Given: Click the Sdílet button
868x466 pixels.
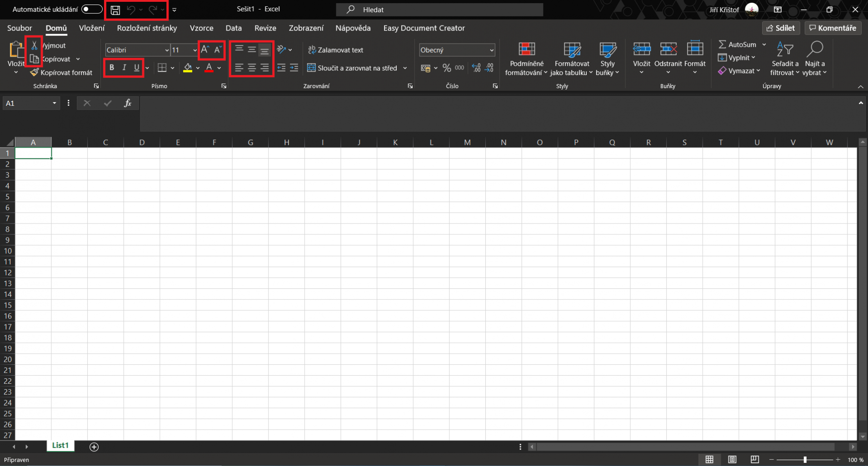Looking at the screenshot, I should (x=781, y=28).
